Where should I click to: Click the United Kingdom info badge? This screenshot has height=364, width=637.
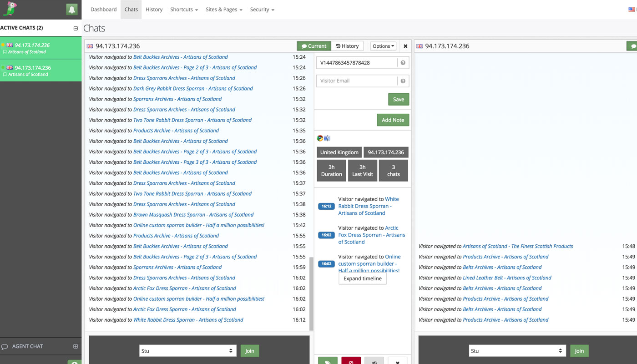click(x=339, y=152)
